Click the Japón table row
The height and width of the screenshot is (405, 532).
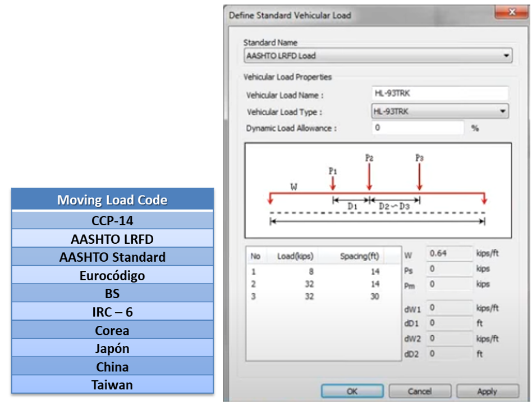coord(112,348)
